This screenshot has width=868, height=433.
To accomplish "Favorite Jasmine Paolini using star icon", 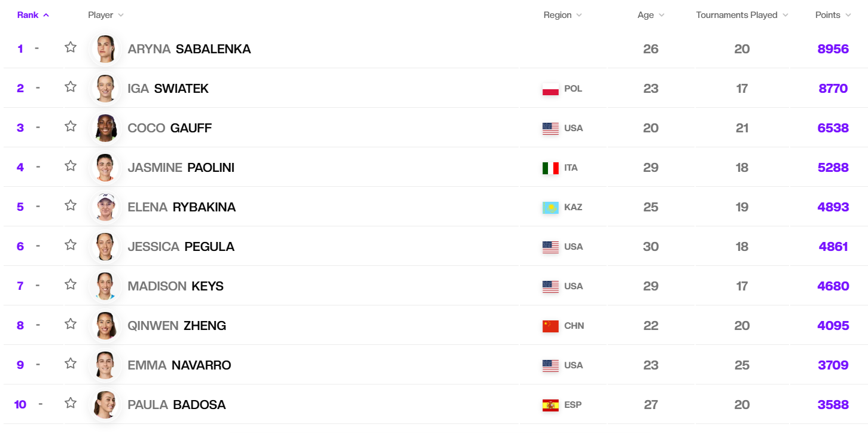I will pyautogui.click(x=71, y=166).
